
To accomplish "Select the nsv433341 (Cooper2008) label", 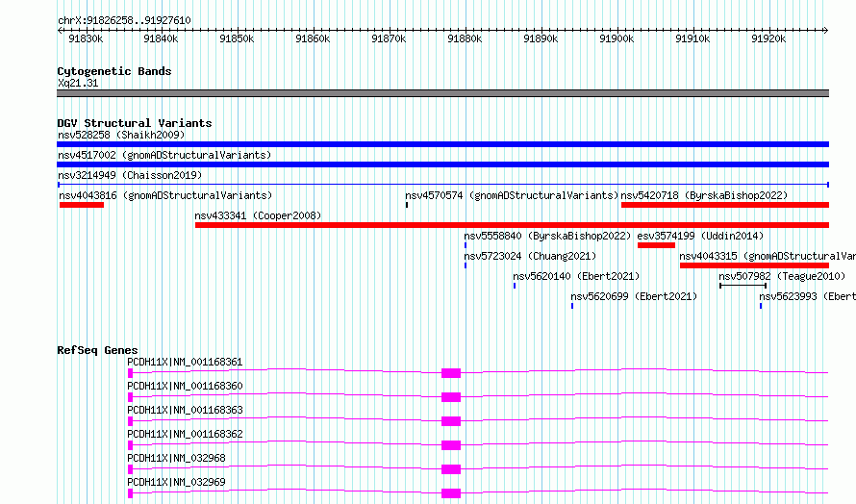I will pyautogui.click(x=258, y=215).
